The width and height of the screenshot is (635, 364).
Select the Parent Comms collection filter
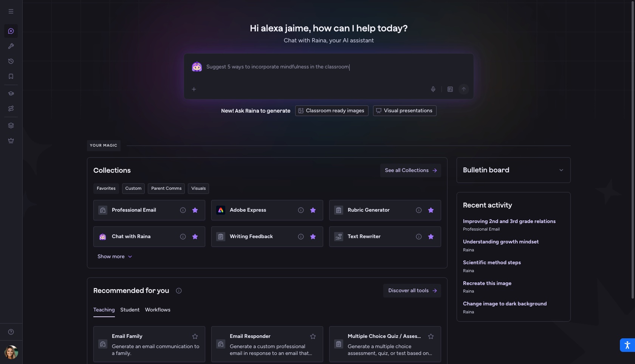[166, 189]
